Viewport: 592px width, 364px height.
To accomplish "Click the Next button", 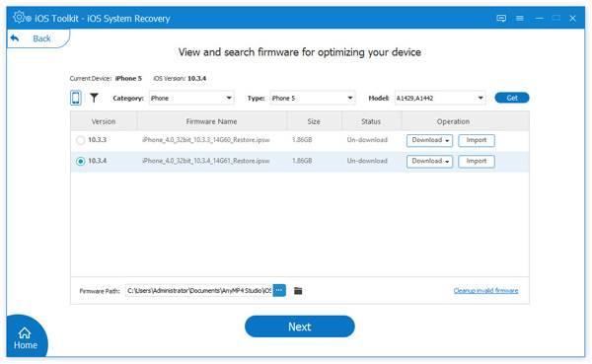I will (x=300, y=327).
